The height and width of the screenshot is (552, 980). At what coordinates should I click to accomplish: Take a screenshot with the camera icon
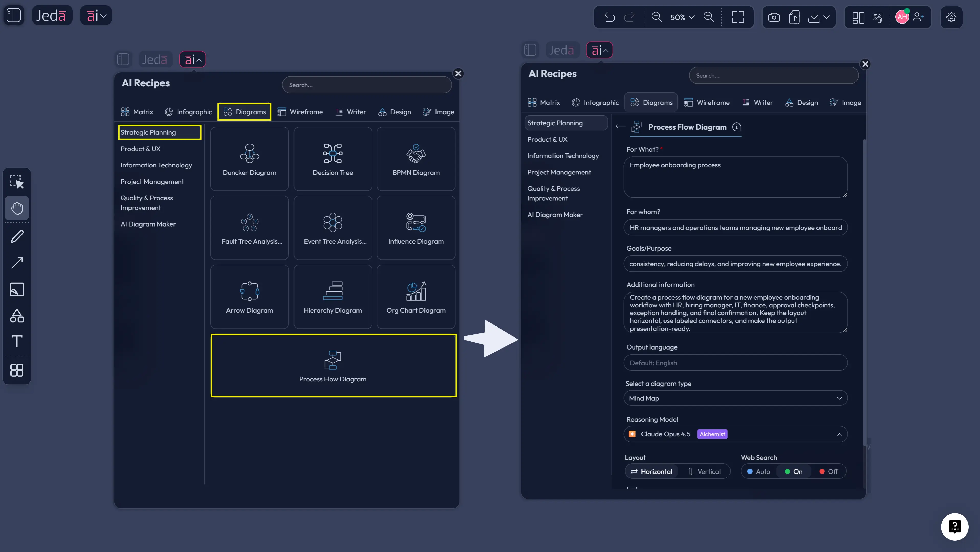[x=774, y=17]
